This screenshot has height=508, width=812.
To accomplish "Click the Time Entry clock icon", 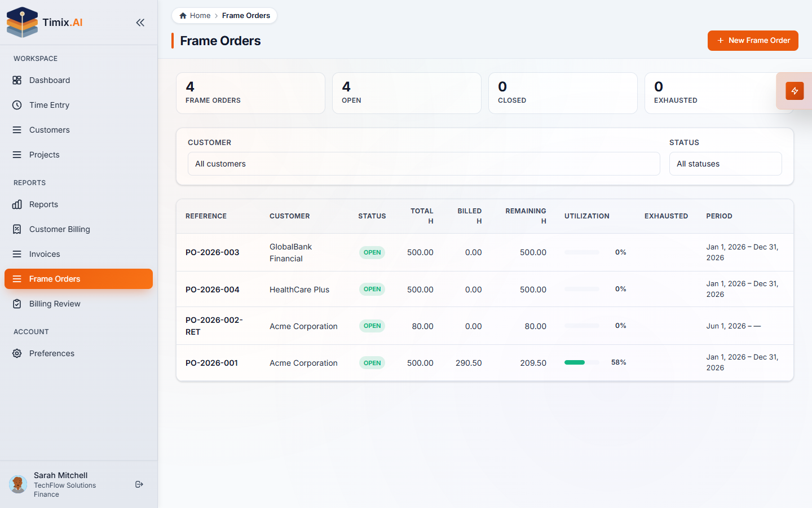I will coord(17,105).
